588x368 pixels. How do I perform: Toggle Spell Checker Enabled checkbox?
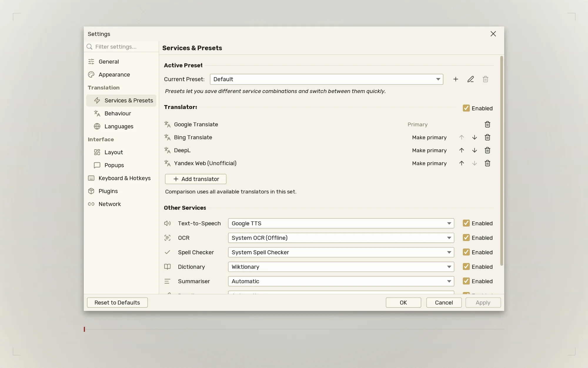466,252
